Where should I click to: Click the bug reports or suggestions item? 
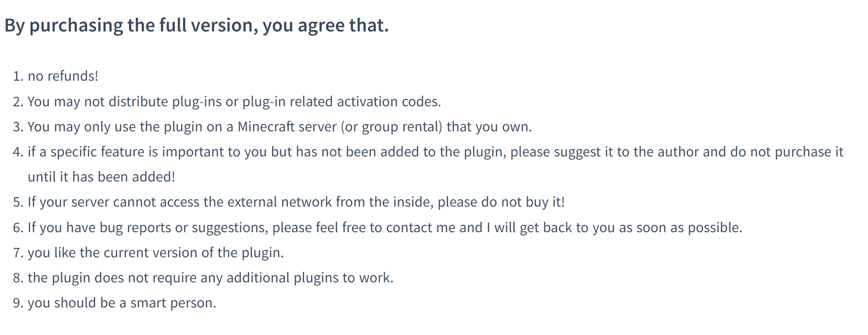pyautogui.click(x=385, y=228)
